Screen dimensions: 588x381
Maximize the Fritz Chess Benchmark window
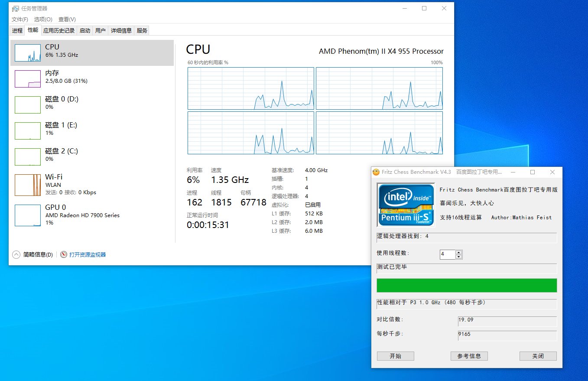coord(533,172)
